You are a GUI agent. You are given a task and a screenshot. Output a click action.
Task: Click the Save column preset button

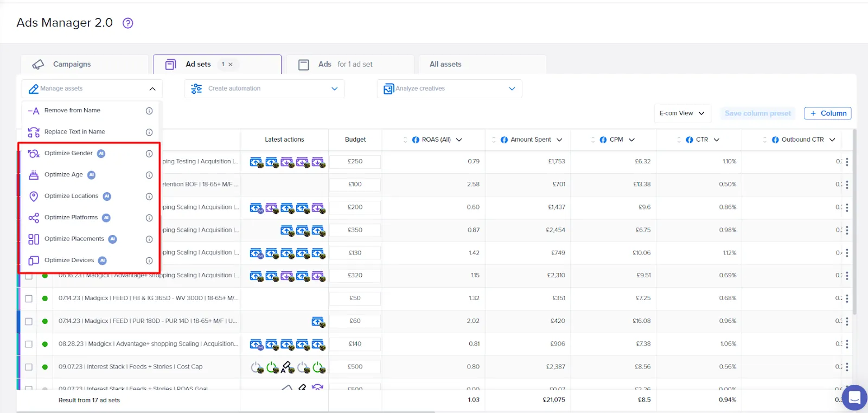coord(758,113)
